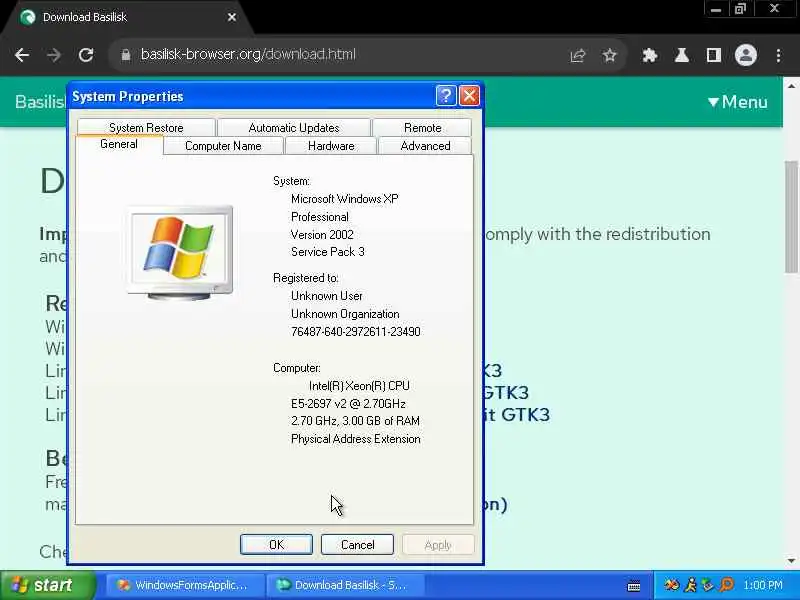Image resolution: width=800 pixels, height=600 pixels.
Task: Click the first system tray icon
Action: pyautogui.click(x=671, y=585)
